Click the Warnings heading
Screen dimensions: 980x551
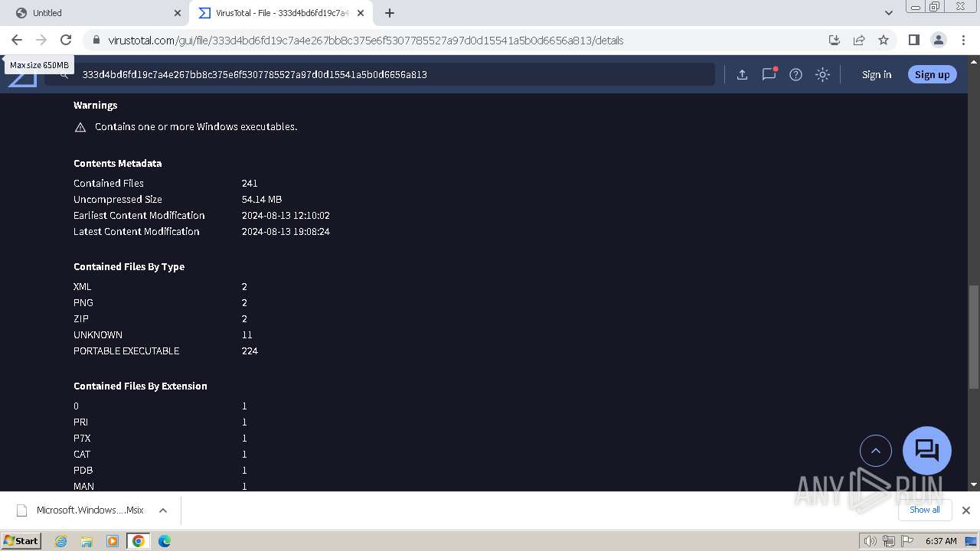click(x=95, y=105)
